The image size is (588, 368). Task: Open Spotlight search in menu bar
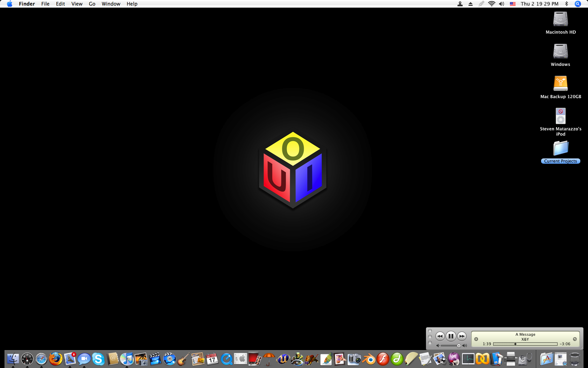pyautogui.click(x=578, y=4)
